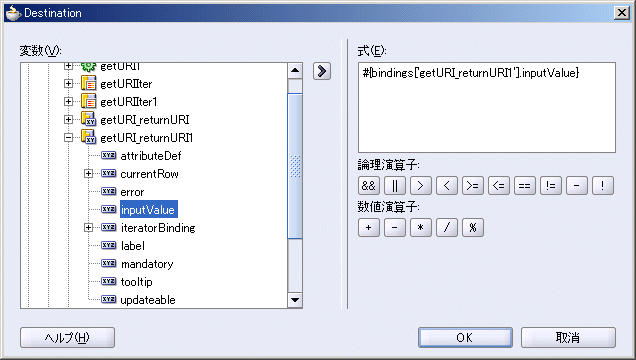
Task: Select the inputValue tree item
Action: (148, 210)
